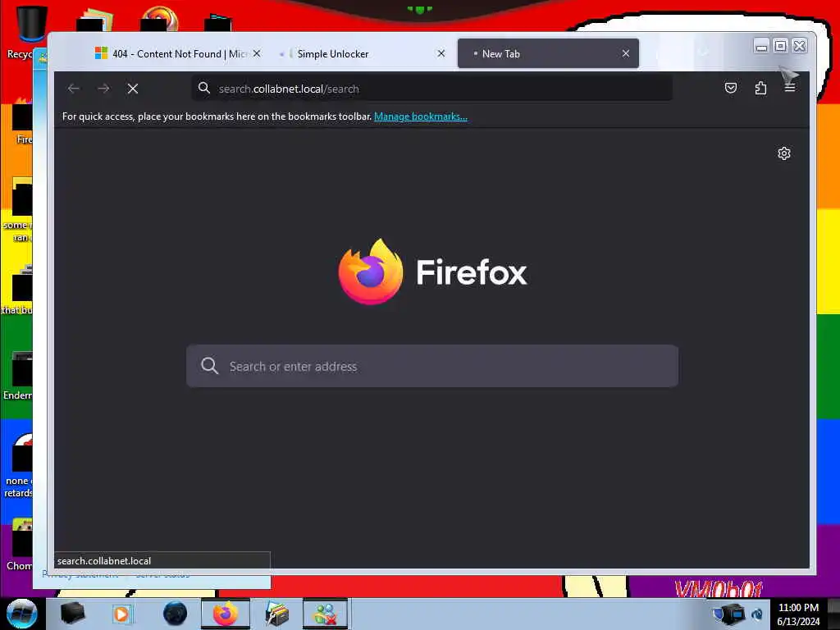Click the magnifier icon in the URL bar
840x630 pixels.
204,89
